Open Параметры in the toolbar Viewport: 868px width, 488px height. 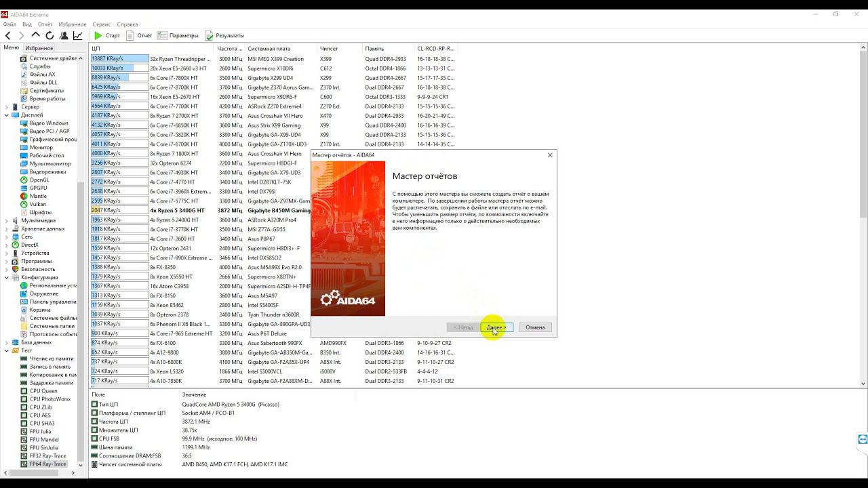point(178,35)
